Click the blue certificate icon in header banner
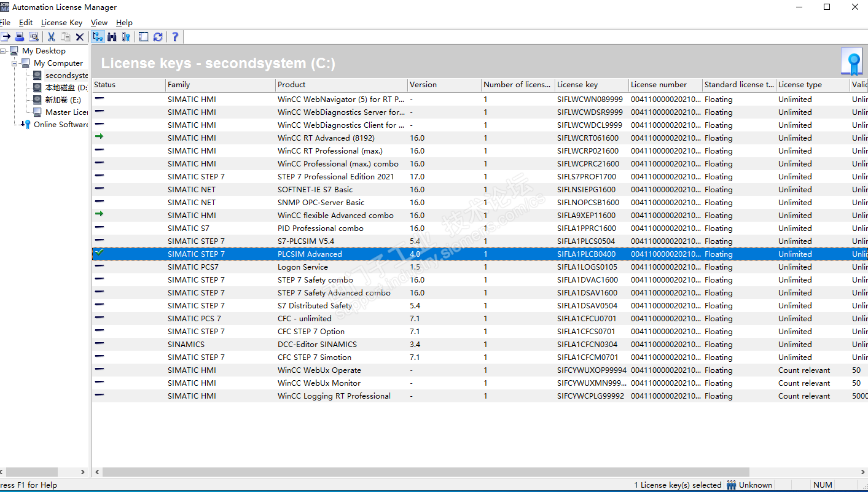The height and width of the screenshot is (492, 868). click(853, 61)
